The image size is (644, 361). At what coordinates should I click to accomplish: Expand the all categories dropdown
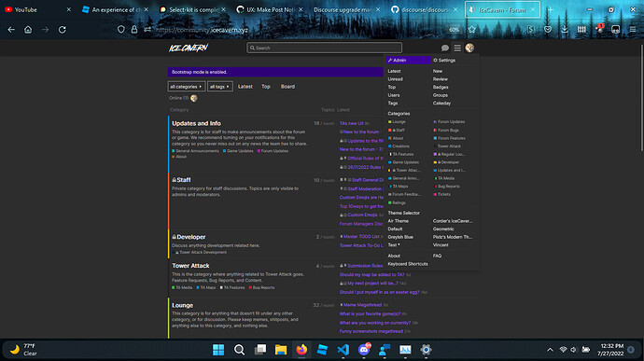point(186,87)
